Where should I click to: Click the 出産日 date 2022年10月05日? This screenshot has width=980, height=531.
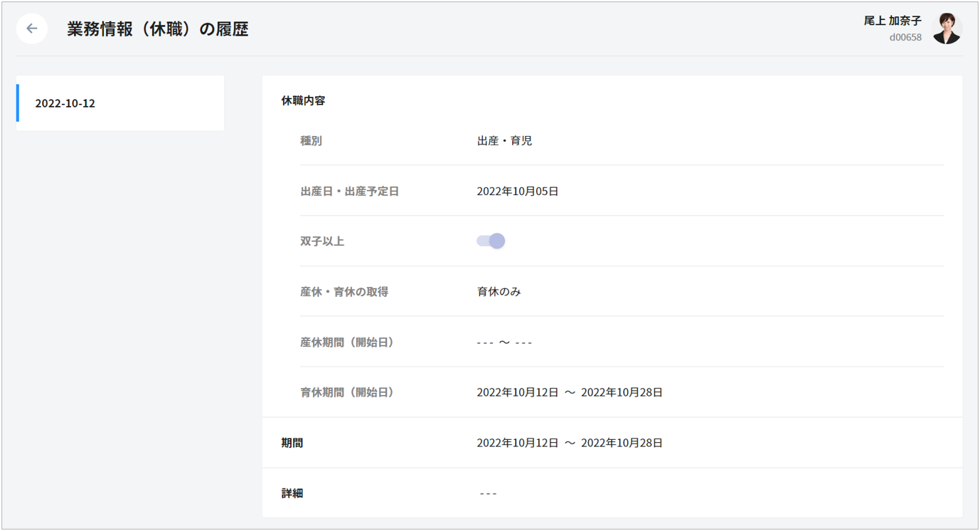pyautogui.click(x=518, y=191)
